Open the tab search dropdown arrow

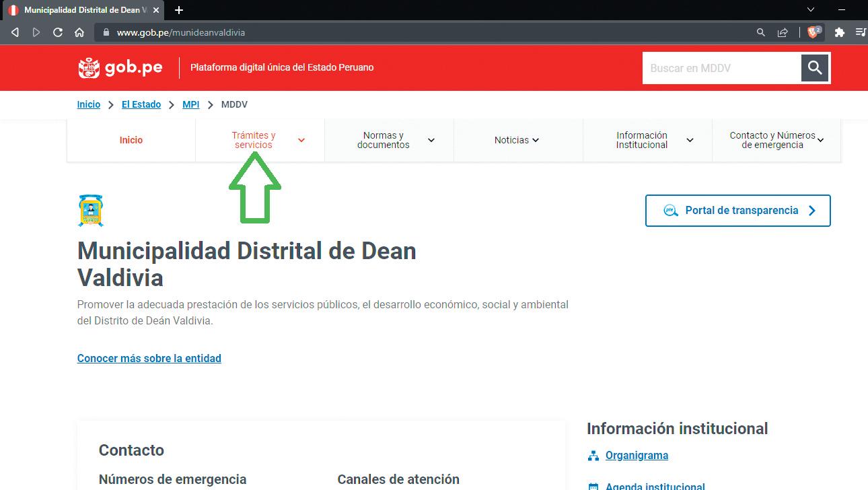pos(811,10)
